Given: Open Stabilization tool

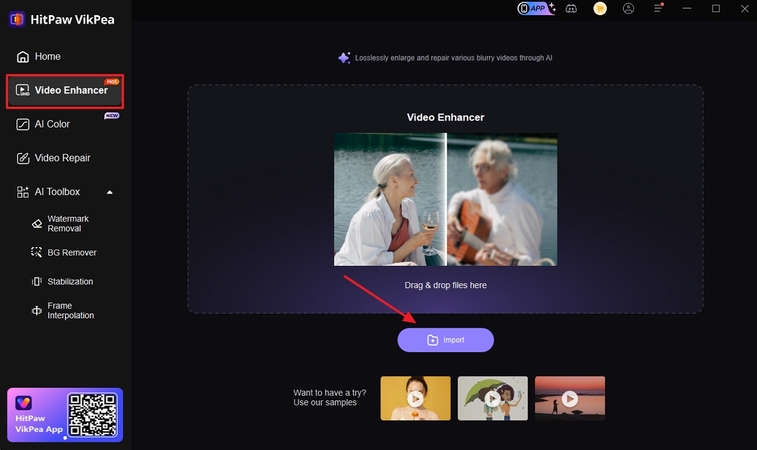Looking at the screenshot, I should point(62,281).
